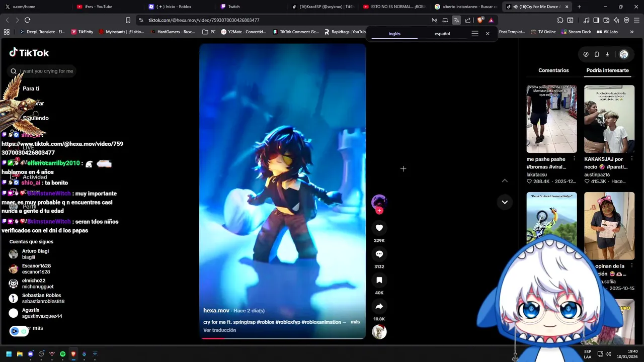Open the comments bubble showing 3132

click(379, 254)
